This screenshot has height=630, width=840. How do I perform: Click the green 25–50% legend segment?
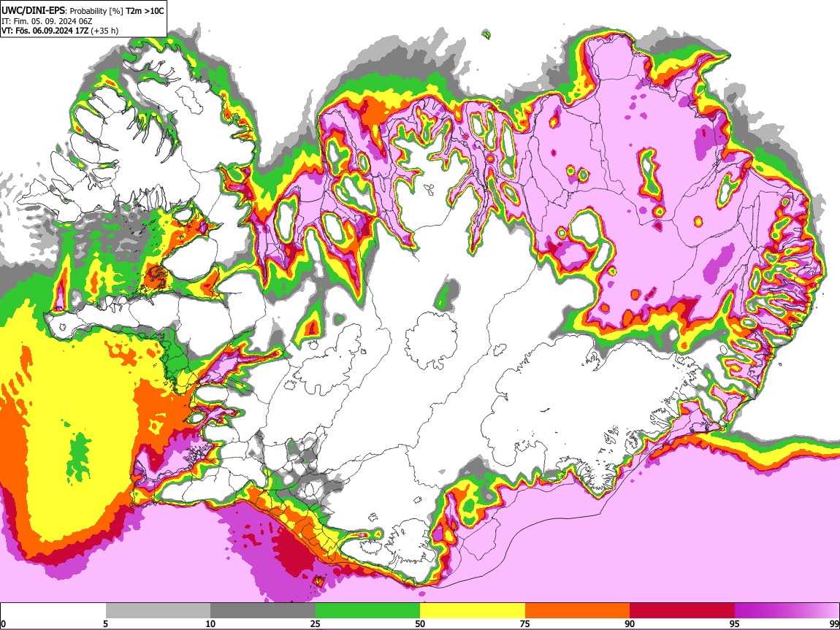click(x=367, y=611)
